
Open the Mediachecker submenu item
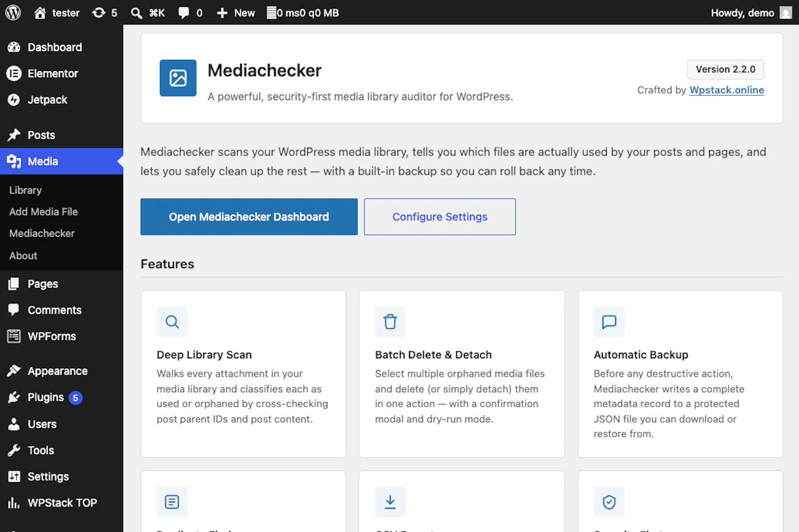coord(42,233)
